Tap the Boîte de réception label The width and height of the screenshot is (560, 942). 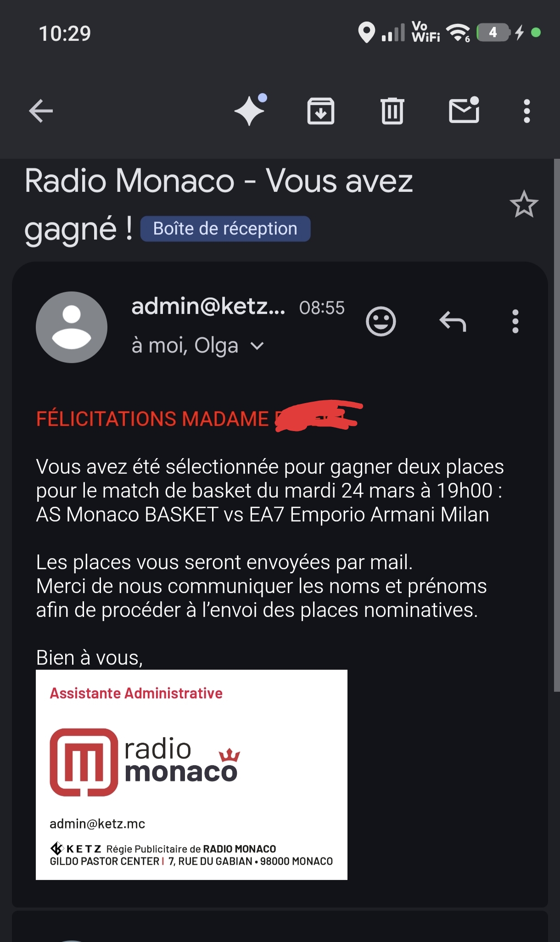[225, 229]
